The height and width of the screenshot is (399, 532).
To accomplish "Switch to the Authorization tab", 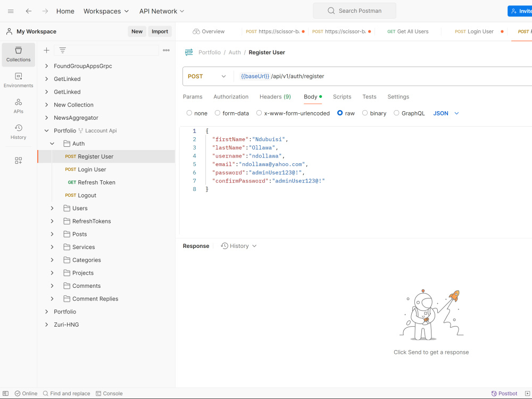I will pyautogui.click(x=231, y=97).
